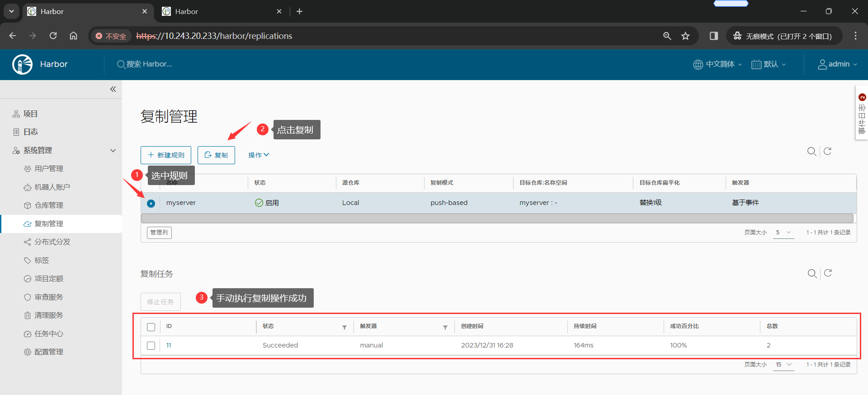Click the 管理列 manage columns button
This screenshot has width=868, height=395.
click(x=159, y=233)
